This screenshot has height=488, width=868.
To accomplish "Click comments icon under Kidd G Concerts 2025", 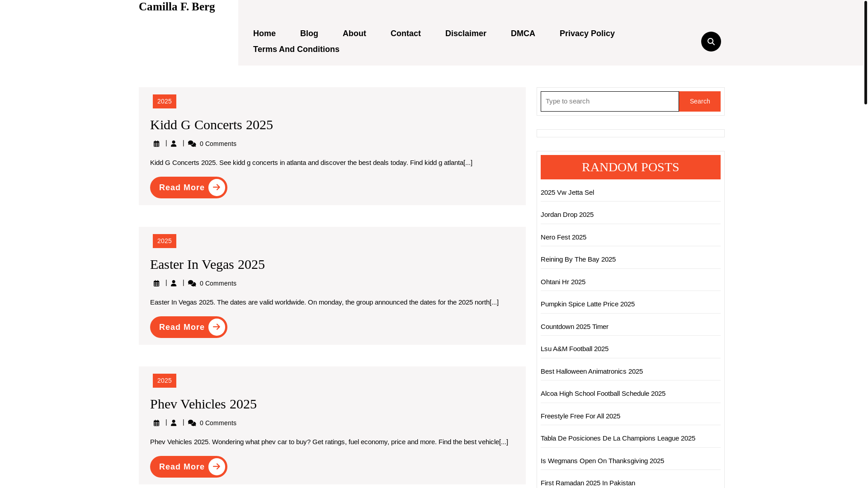I will tap(192, 144).
